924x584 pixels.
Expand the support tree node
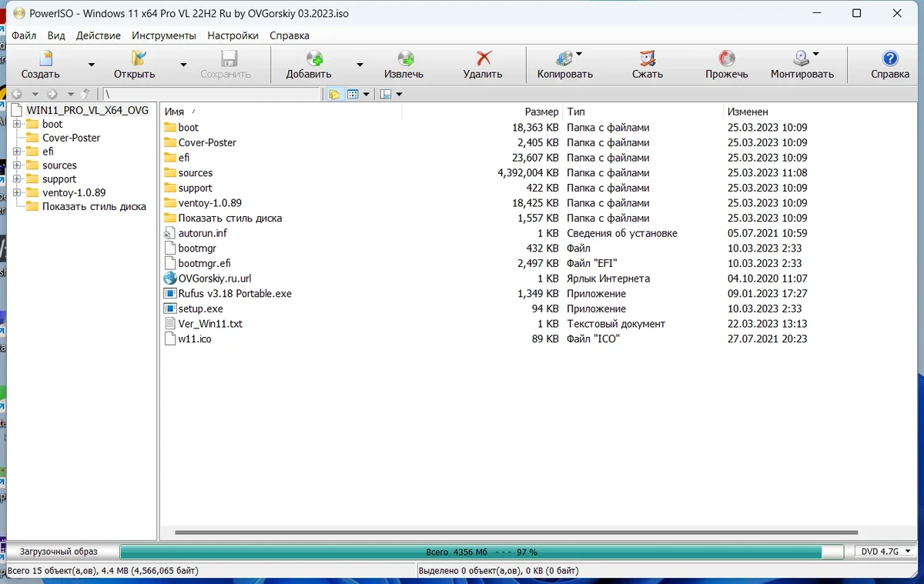click(16, 179)
